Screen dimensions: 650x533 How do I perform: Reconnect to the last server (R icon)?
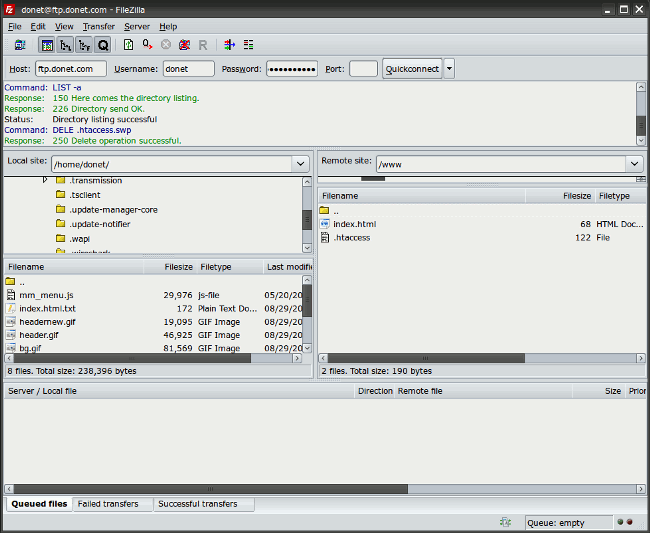203,45
